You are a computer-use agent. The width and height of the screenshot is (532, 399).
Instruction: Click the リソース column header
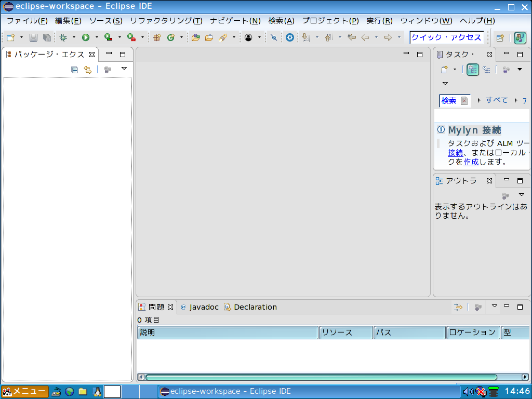coord(346,332)
